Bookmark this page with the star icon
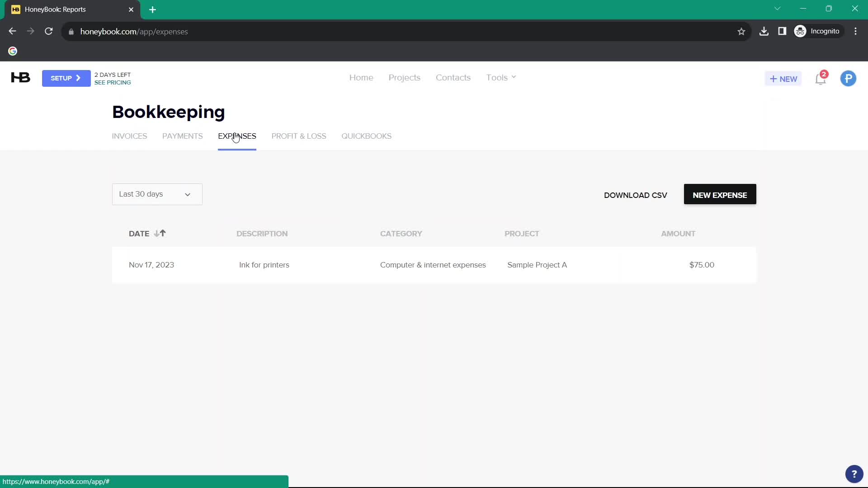The width and height of the screenshot is (868, 488). pos(741,31)
